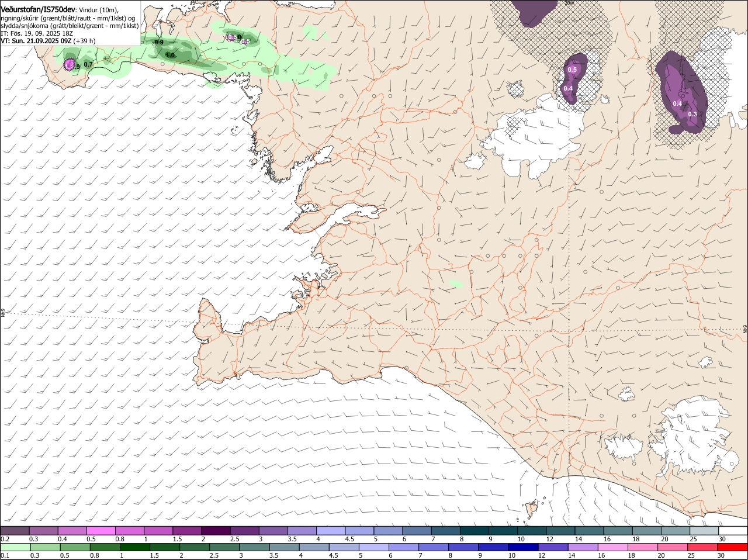748x560 pixels.
Task: Pick the snow scale swatch between 10 and 12
Action: point(532,531)
